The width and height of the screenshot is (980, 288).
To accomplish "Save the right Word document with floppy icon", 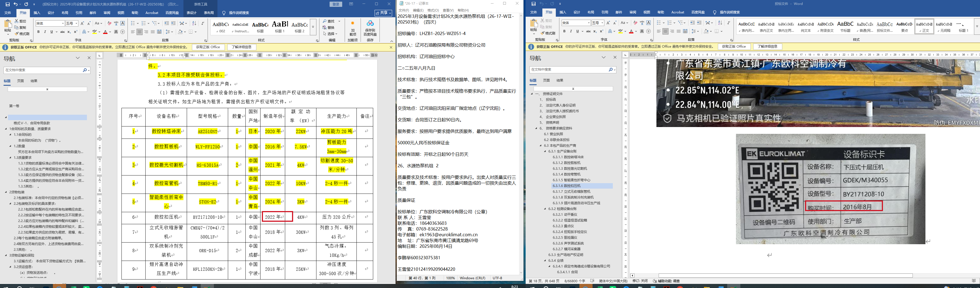I will 533,4.
